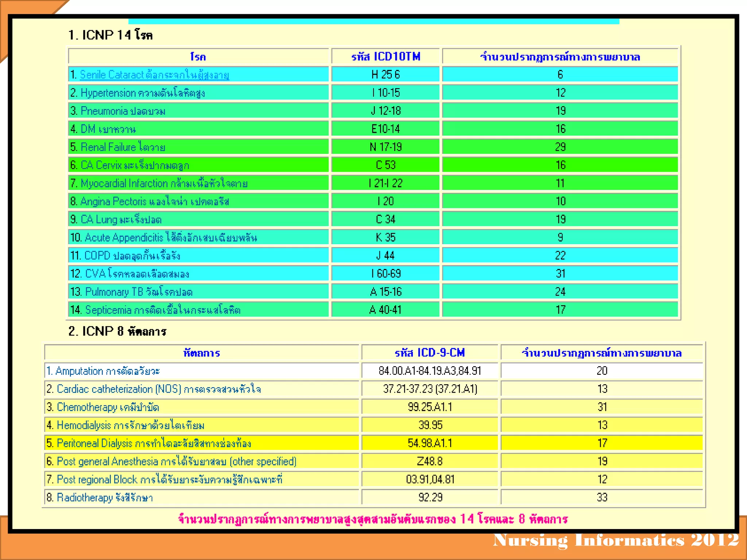Viewport: 747px width, 560px height.
Task: Click code cell J 44
Action: (x=386, y=255)
